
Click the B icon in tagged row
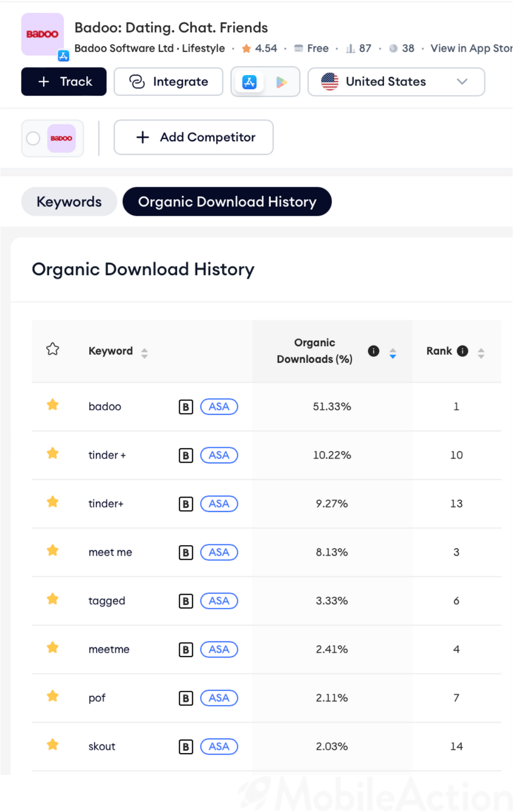[186, 601]
